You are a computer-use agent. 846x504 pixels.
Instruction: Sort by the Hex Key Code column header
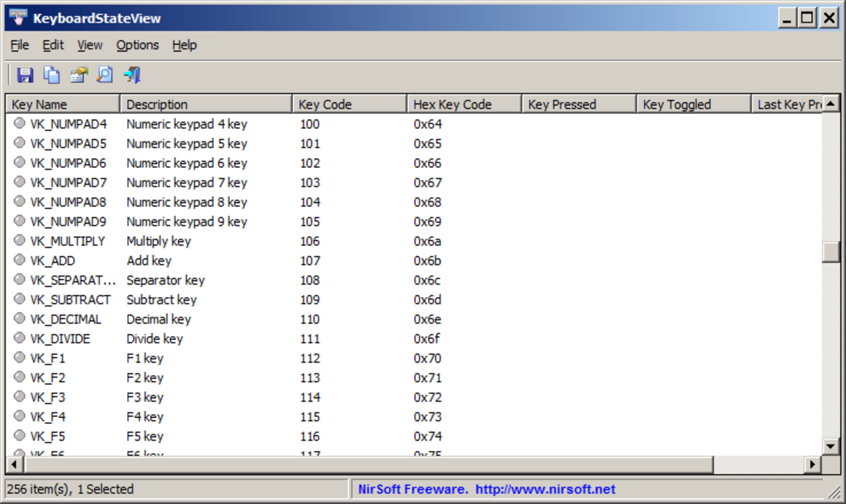pyautogui.click(x=464, y=104)
